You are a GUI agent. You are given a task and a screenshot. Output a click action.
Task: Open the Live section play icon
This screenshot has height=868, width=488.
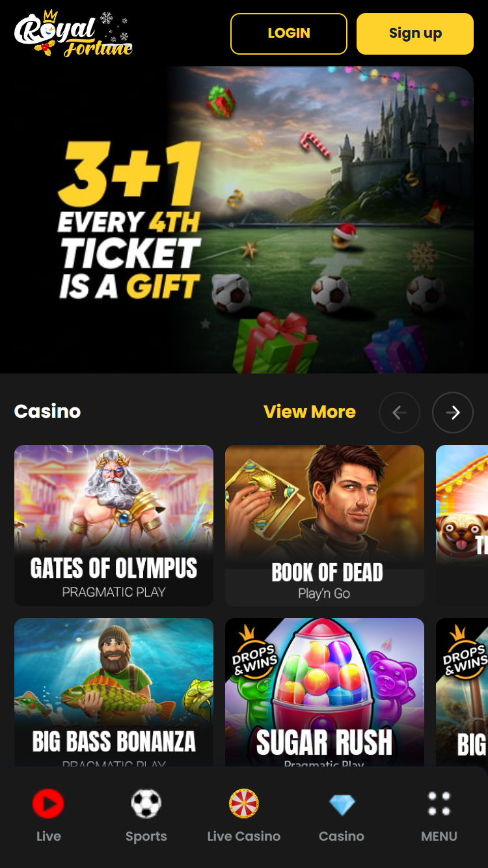(x=48, y=804)
